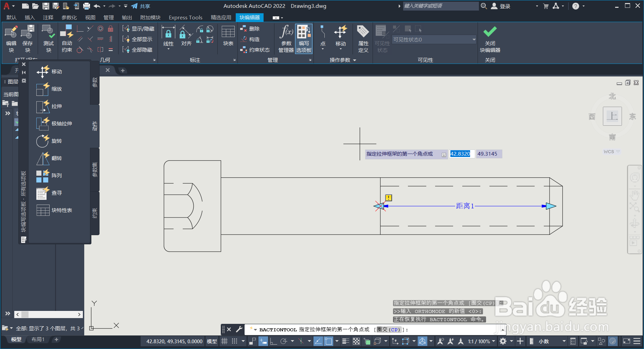Click the 约束状态 button
Screen dimensions: 644x349
(x=255, y=50)
